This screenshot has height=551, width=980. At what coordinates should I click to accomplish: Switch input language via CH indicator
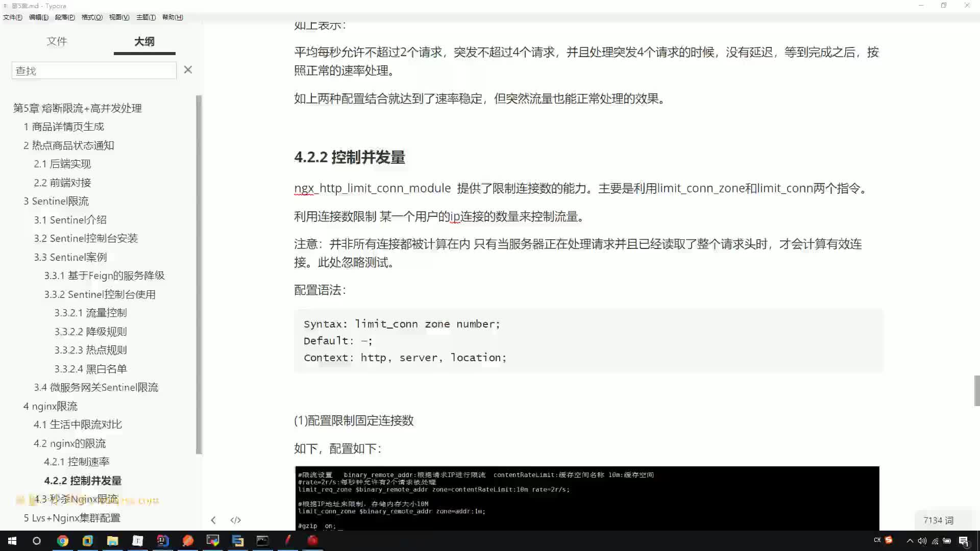tap(877, 540)
